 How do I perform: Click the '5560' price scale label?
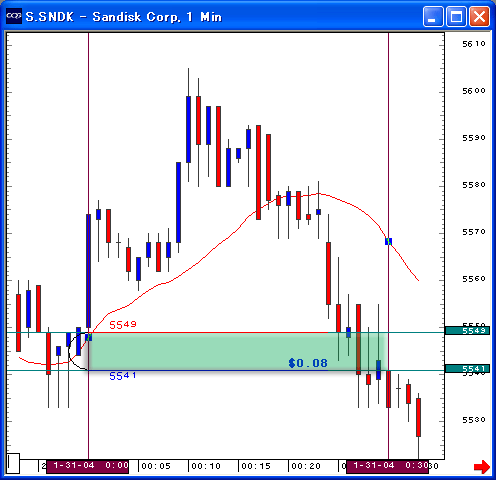474,279
